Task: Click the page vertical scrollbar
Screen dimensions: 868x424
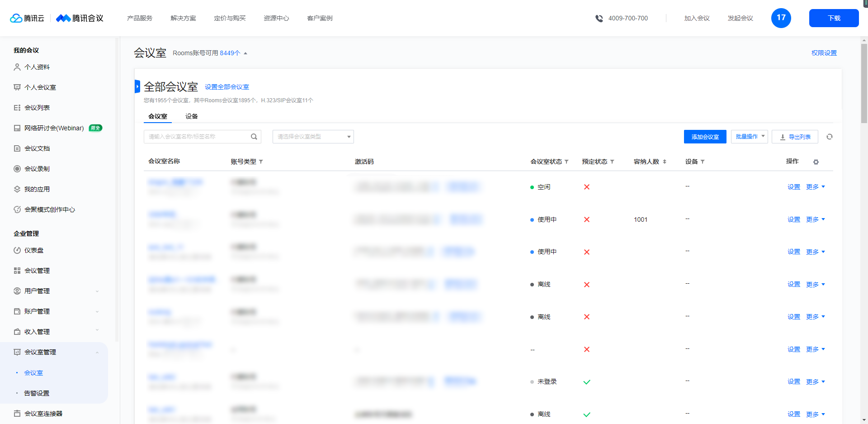Action: (864, 84)
